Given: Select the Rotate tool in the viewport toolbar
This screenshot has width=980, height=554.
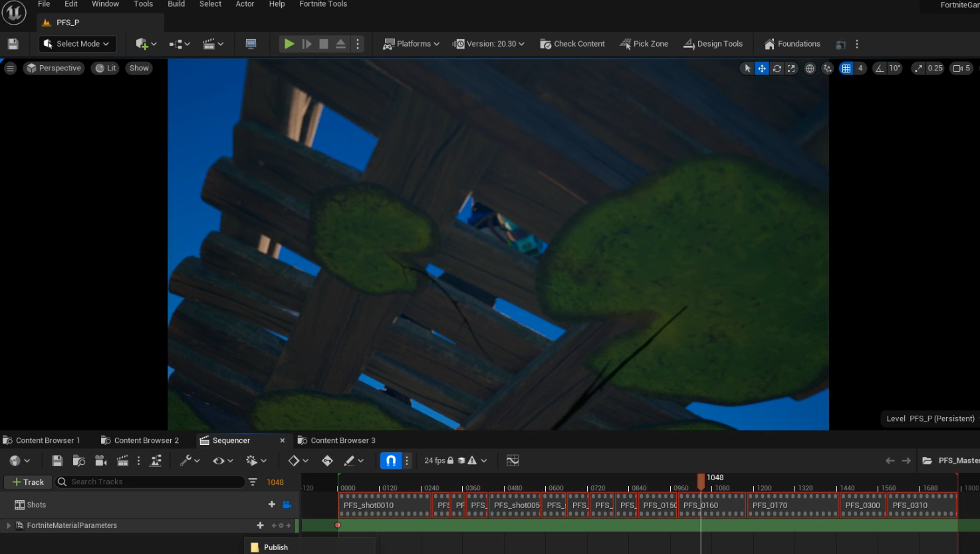Looking at the screenshot, I should tap(777, 68).
